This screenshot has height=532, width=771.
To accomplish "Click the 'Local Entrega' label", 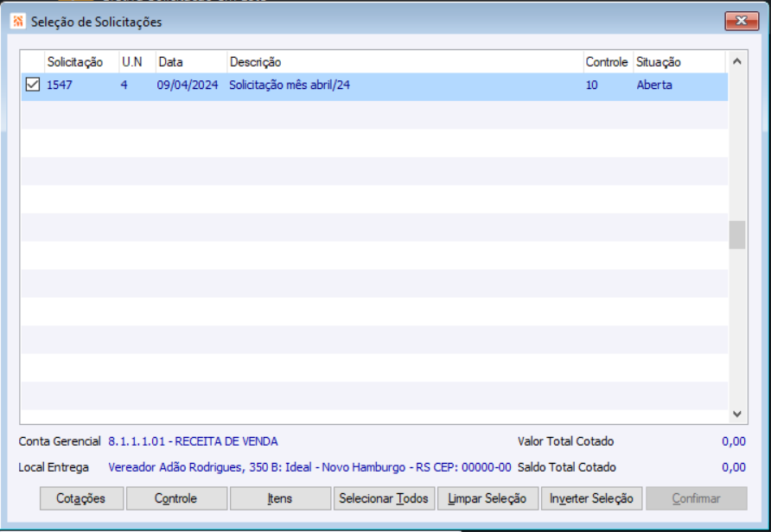I will (x=54, y=466).
